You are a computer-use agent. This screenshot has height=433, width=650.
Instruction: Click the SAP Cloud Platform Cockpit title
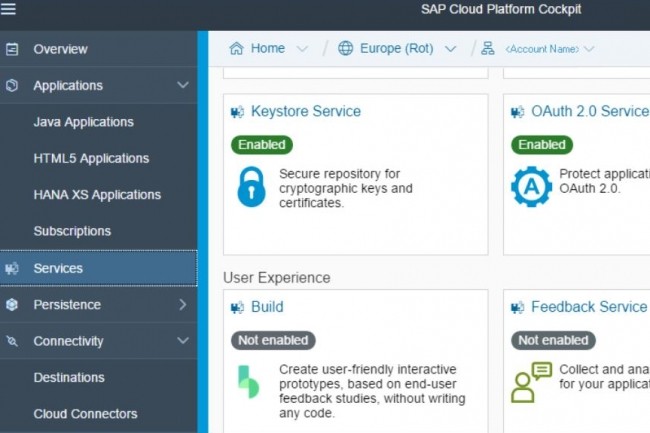point(501,9)
